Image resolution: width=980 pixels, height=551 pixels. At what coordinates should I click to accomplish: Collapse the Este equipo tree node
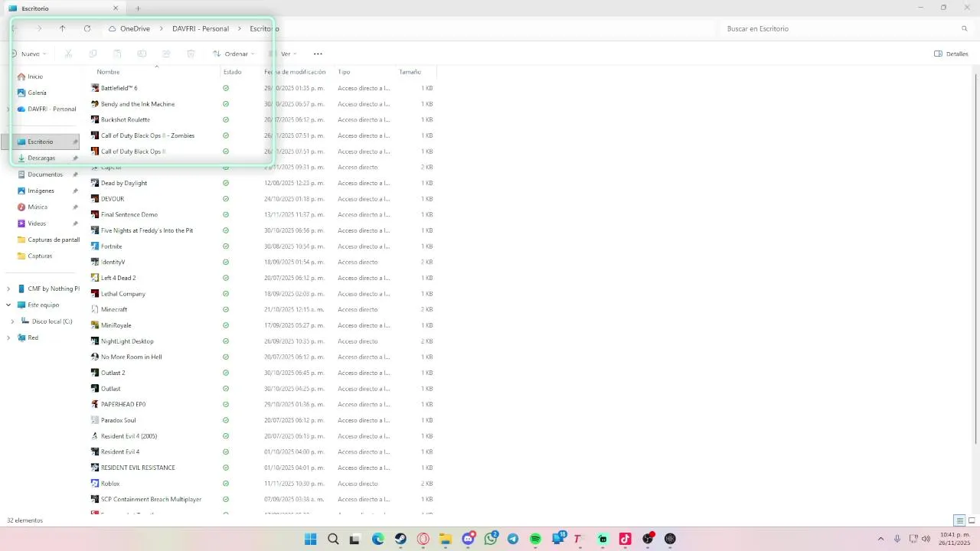(8, 305)
